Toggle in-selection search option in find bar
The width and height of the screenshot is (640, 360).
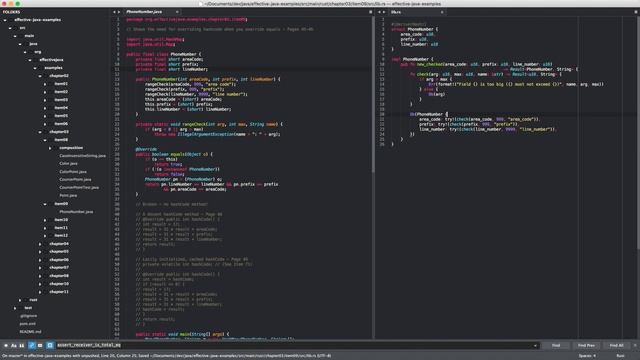(x=40, y=345)
